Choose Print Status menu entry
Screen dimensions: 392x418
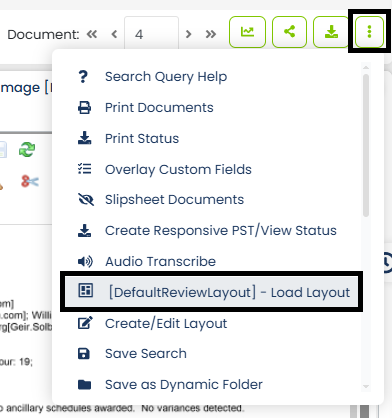(x=142, y=139)
